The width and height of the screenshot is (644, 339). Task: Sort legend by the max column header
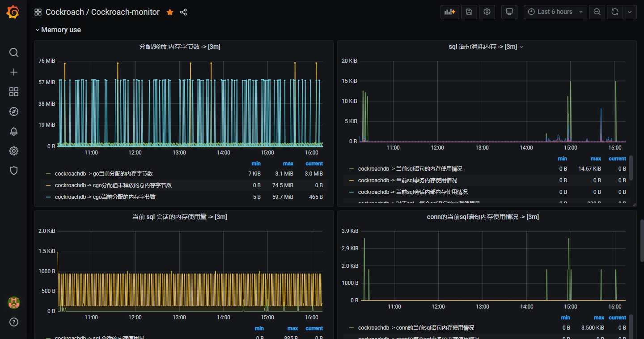point(288,163)
